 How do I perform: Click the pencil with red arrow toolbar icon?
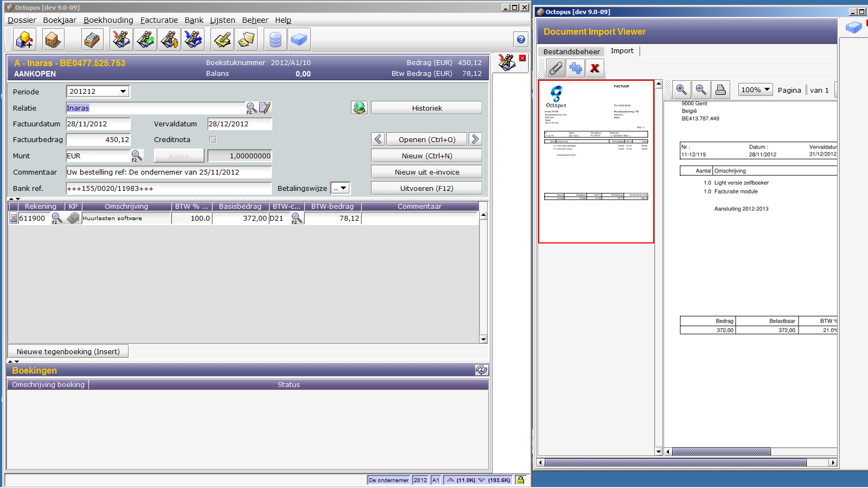(x=121, y=40)
